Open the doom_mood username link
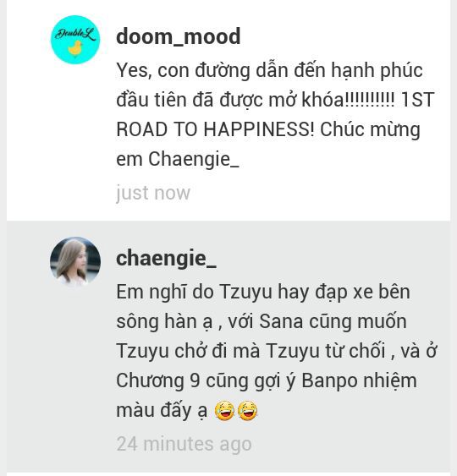Viewport: 457px width, 476px height. (178, 36)
